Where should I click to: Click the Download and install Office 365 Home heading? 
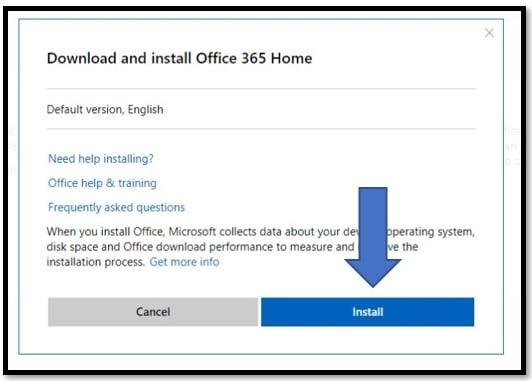click(x=179, y=58)
